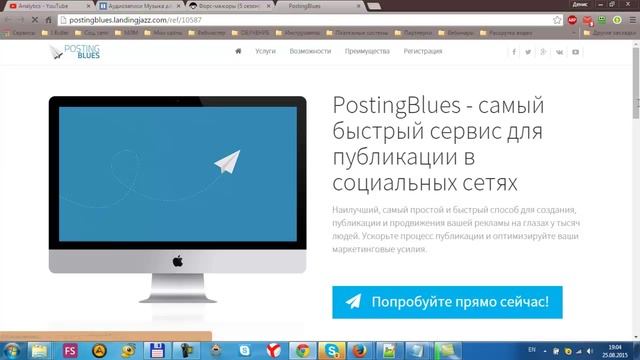Viewport: 640px width, 360px height.
Task: Open the Услуги menu item
Action: pyautogui.click(x=265, y=51)
